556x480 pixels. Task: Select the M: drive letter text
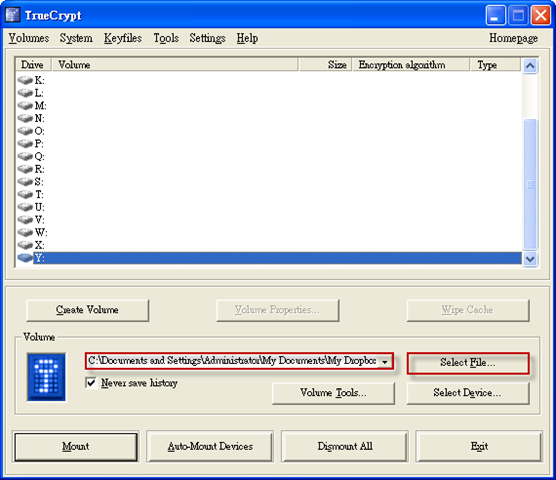[40, 106]
